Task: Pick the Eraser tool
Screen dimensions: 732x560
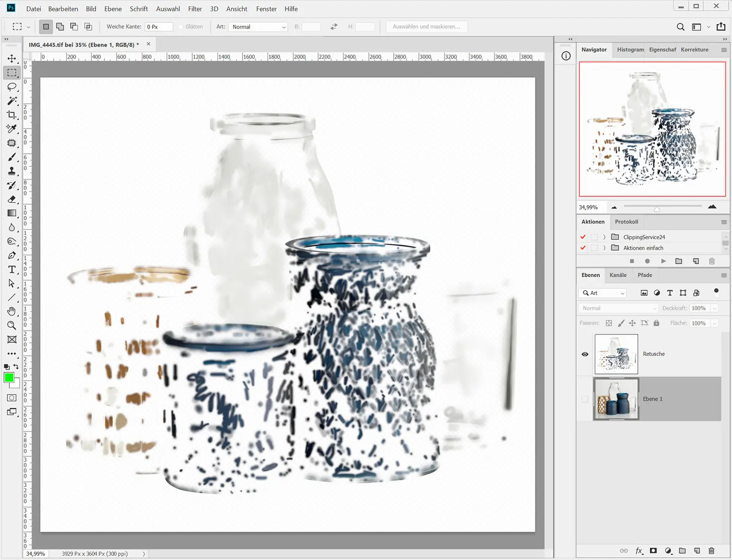Action: pyautogui.click(x=12, y=199)
